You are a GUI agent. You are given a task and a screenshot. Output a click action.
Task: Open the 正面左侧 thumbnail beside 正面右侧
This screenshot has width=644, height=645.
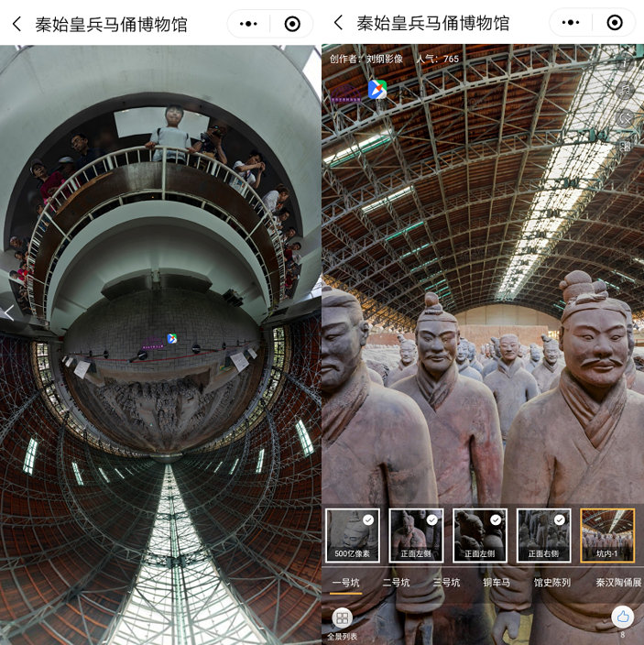[x=479, y=535]
